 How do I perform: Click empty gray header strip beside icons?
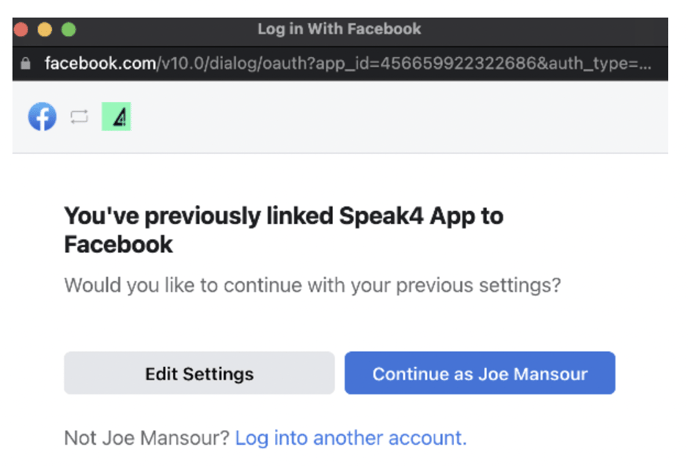click(x=400, y=117)
